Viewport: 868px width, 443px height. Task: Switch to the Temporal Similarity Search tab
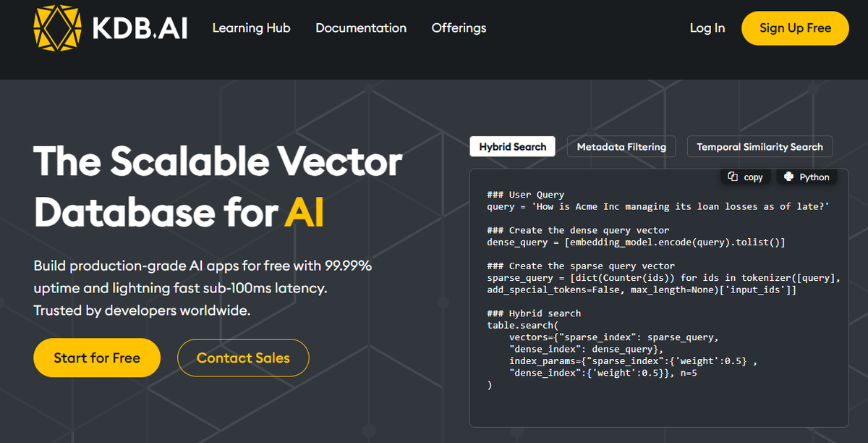pyautogui.click(x=759, y=146)
